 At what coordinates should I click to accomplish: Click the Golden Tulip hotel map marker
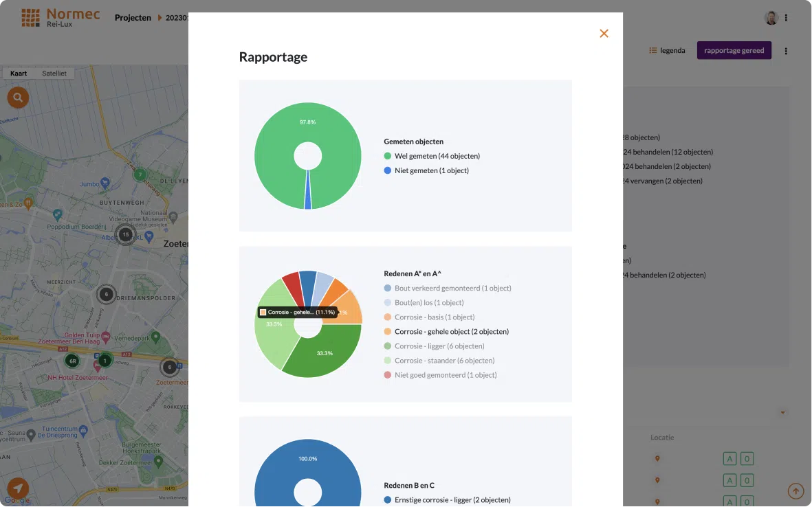pyautogui.click(x=106, y=336)
